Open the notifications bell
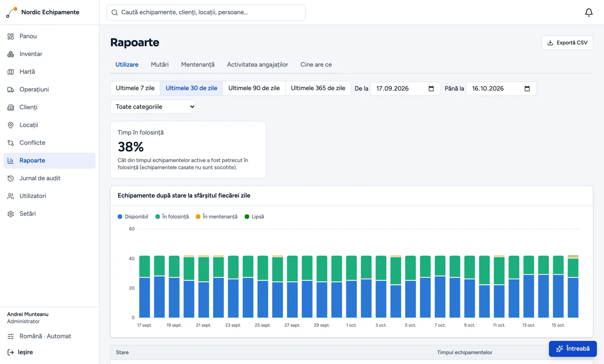This screenshot has width=604, height=364. (x=589, y=12)
